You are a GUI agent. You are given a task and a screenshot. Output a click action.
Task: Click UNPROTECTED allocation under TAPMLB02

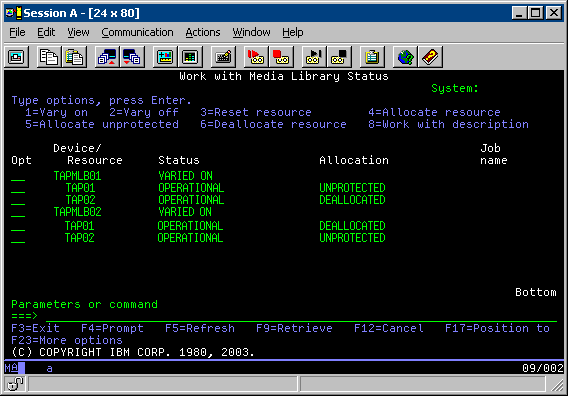(352, 238)
